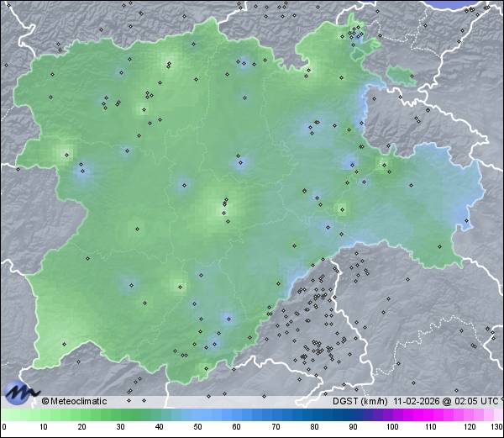The width and height of the screenshot is (504, 438).
Task: Click the DGST (km/h) label
Action: 363,402
